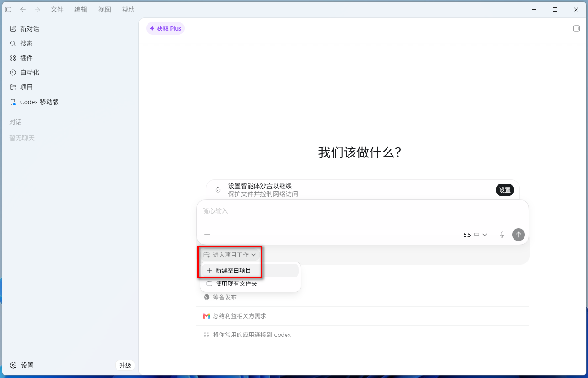Close the Codex window
The height and width of the screenshot is (378, 588).
tap(576, 10)
